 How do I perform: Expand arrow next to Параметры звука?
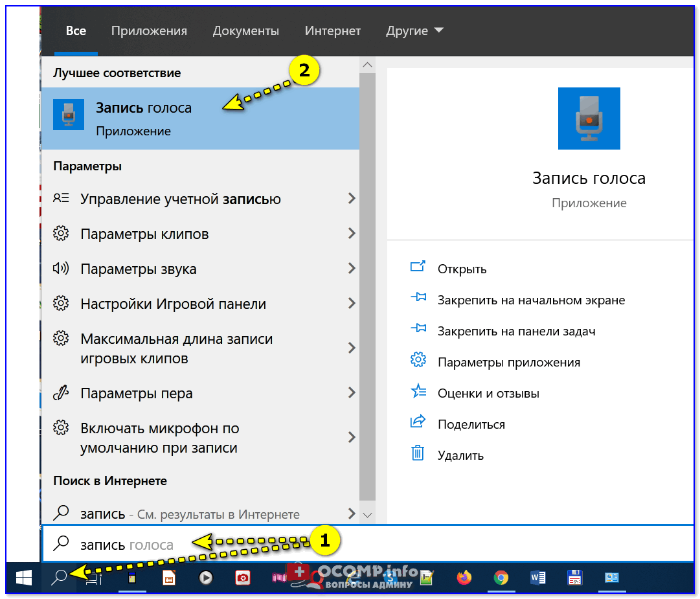352,269
